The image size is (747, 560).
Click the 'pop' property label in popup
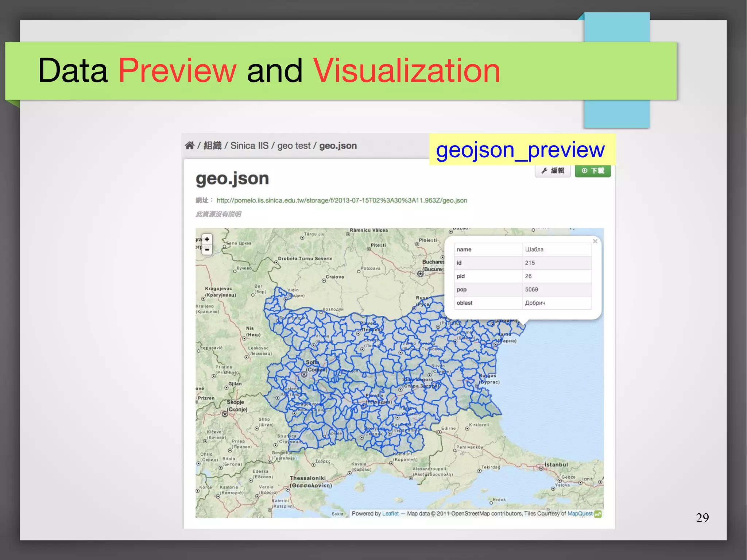461,290
